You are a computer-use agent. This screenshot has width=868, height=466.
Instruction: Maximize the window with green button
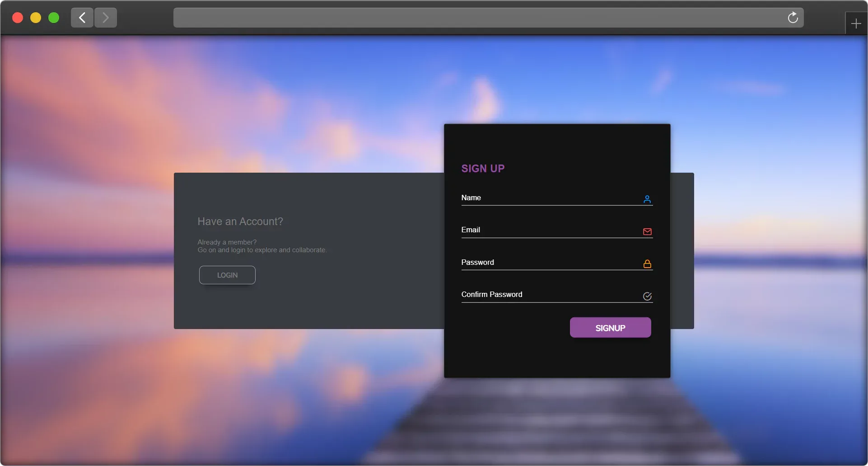tap(54, 18)
